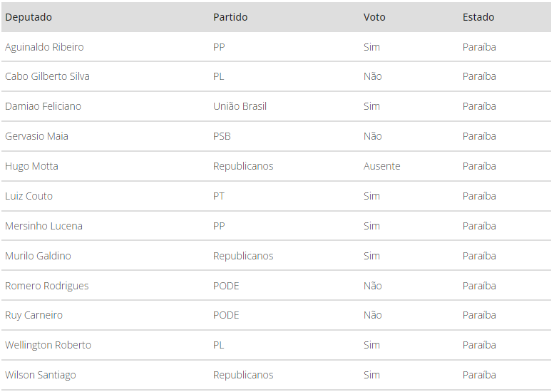Image resolution: width=554 pixels, height=392 pixels.
Task: Click the PT party cell
Action: (219, 196)
